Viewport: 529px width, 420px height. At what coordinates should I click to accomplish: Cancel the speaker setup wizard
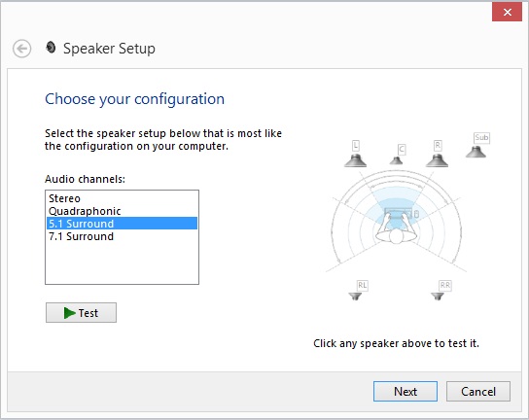coord(478,392)
